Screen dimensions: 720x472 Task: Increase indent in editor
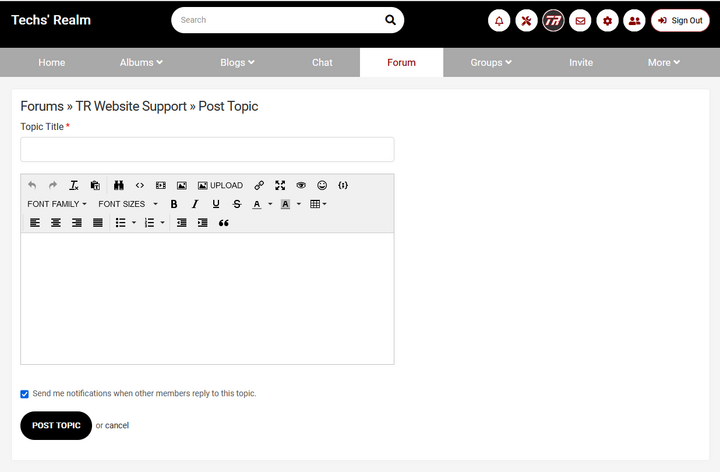(202, 223)
